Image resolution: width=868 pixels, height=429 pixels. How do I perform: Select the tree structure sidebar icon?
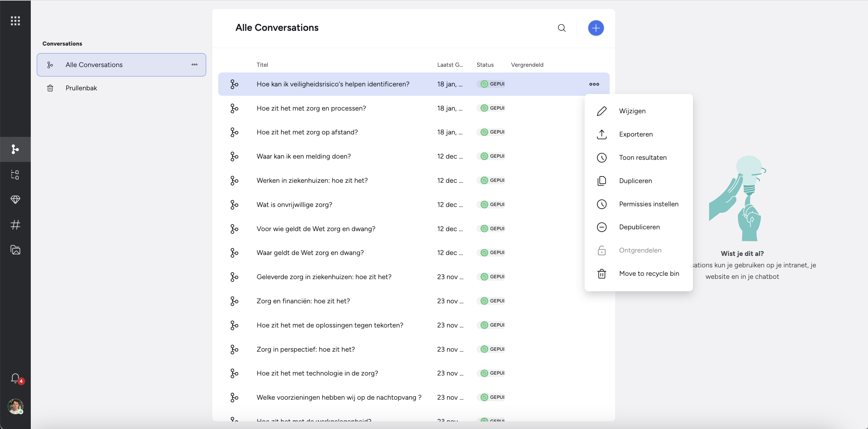coord(15,174)
